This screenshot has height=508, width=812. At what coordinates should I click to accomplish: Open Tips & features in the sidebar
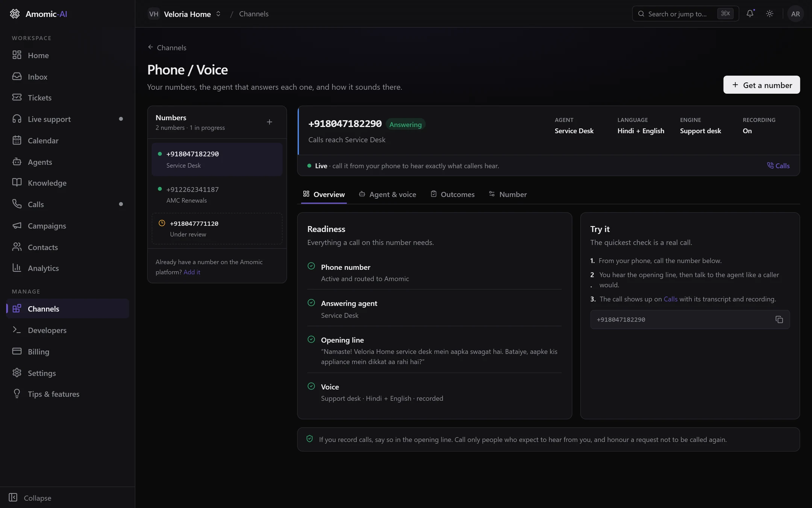68,394
